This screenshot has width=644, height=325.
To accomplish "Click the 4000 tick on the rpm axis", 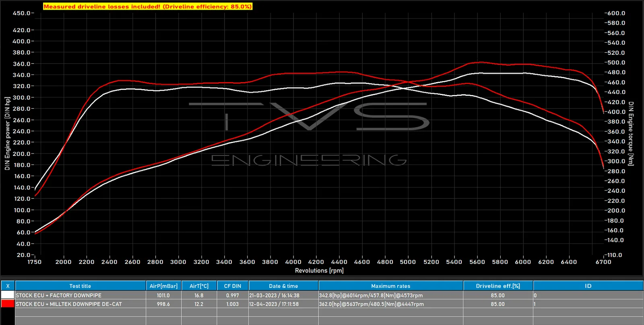I will (x=293, y=262).
